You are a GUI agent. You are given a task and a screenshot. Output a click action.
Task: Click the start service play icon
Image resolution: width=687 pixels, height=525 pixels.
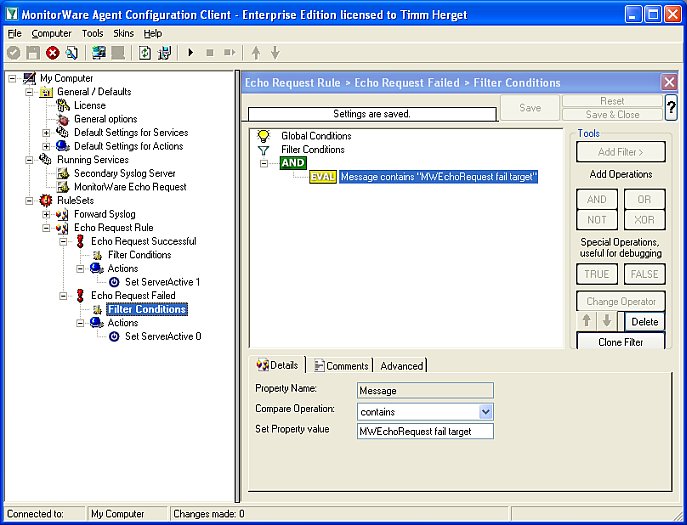point(190,53)
